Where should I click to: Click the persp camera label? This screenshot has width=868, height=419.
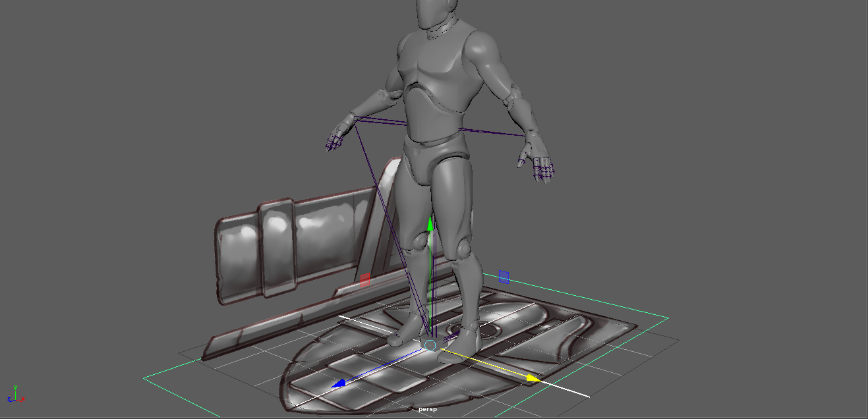point(428,410)
